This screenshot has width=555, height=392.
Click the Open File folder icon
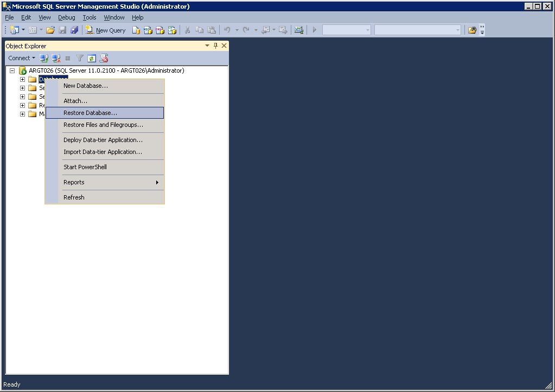pos(50,30)
